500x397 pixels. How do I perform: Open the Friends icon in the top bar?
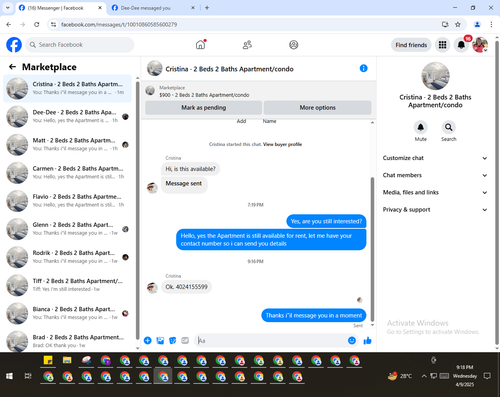point(247,45)
